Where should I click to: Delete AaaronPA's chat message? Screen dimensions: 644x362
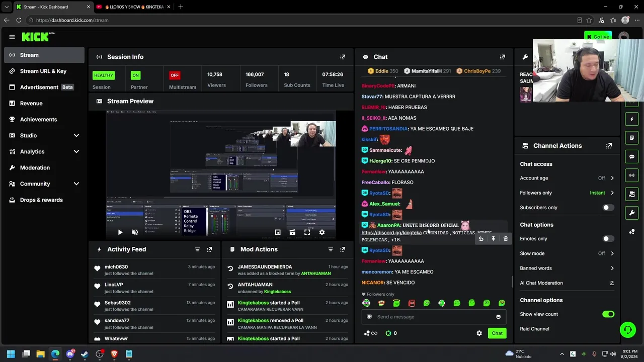(x=506, y=239)
